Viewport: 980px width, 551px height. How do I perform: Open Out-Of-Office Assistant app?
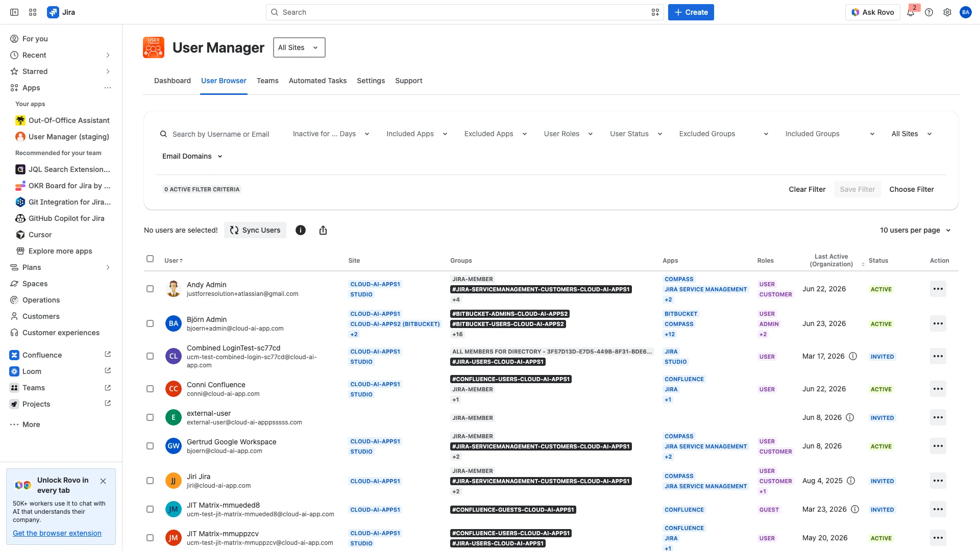point(62,120)
